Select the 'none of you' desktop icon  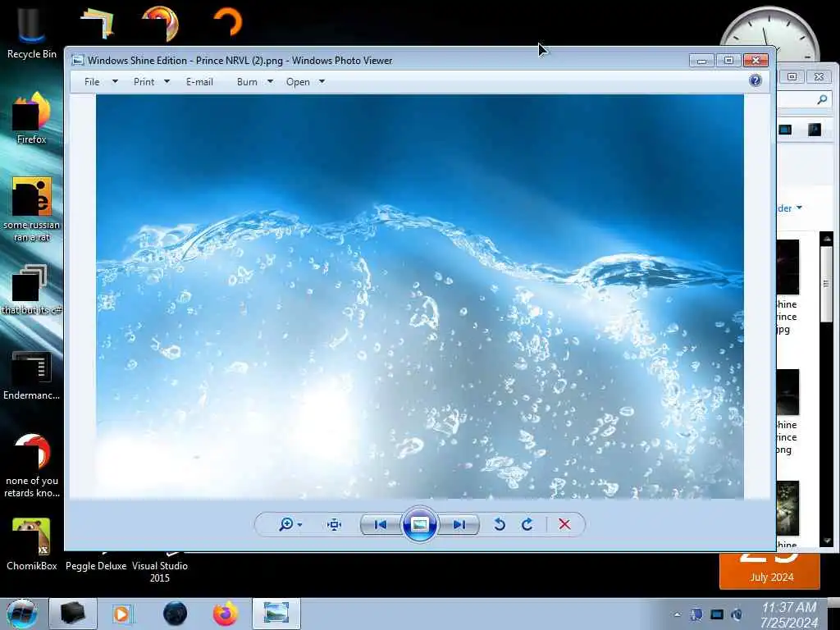pyautogui.click(x=32, y=466)
